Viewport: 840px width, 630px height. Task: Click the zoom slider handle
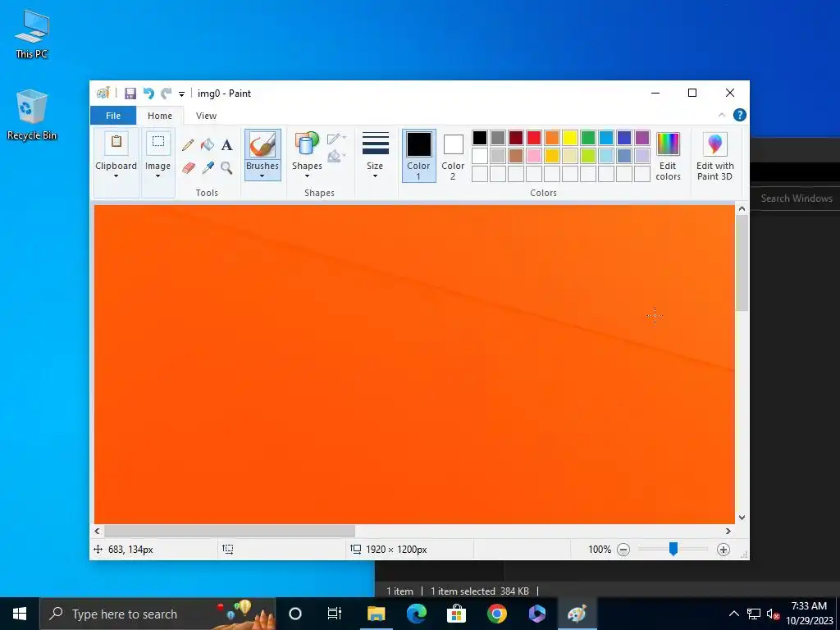(673, 549)
